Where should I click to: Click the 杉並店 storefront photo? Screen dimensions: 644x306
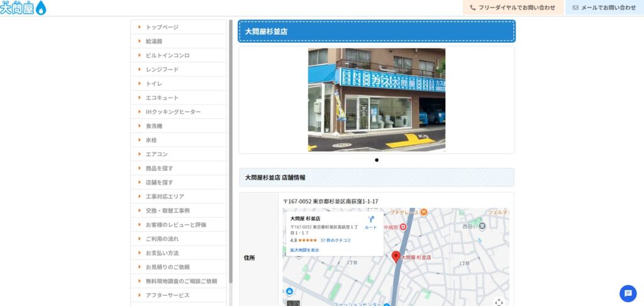point(376,99)
